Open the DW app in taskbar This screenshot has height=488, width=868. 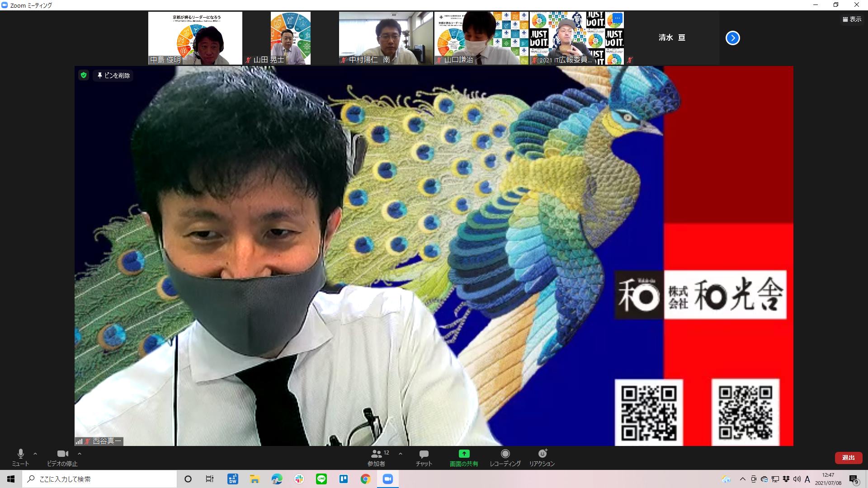[232, 479]
